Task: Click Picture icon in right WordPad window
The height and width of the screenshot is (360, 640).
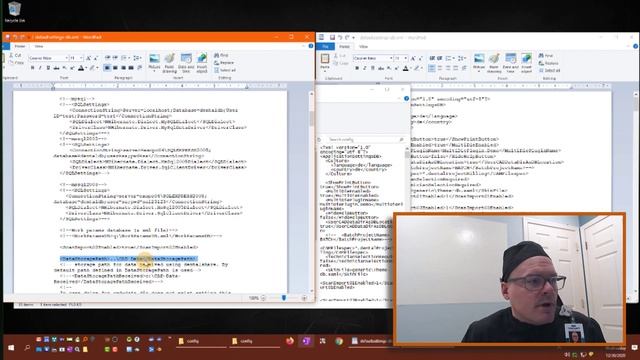Action: tap(479, 62)
